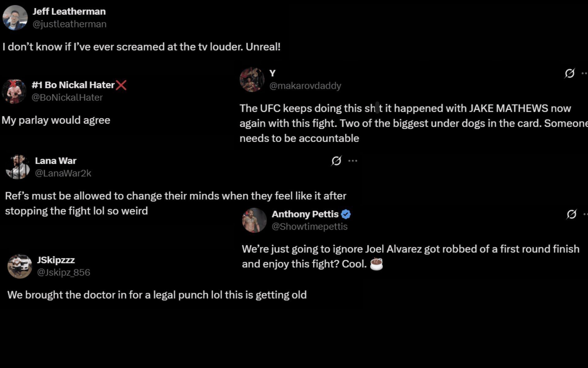Click the @Showtimepettis handle
This screenshot has height=368, width=588.
pyautogui.click(x=309, y=227)
